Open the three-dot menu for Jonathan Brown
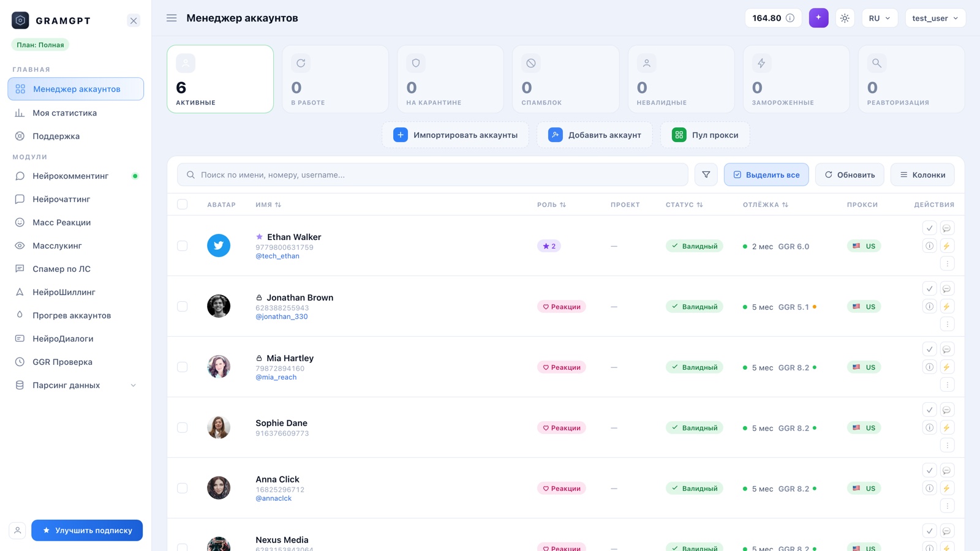980x551 pixels. (947, 324)
